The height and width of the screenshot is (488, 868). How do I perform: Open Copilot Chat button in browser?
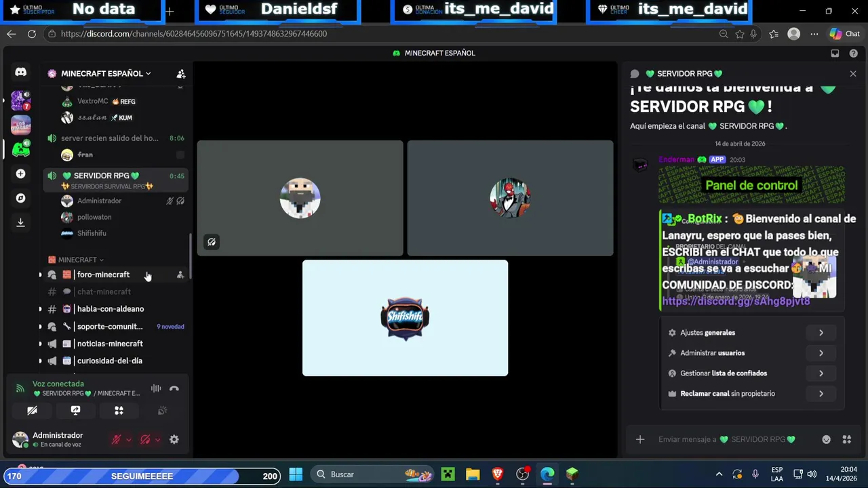point(845,34)
